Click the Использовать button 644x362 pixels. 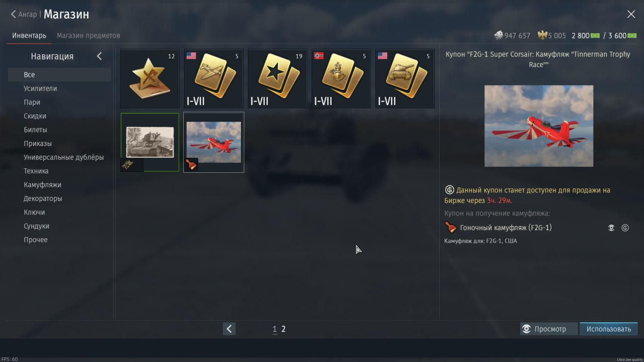click(608, 329)
